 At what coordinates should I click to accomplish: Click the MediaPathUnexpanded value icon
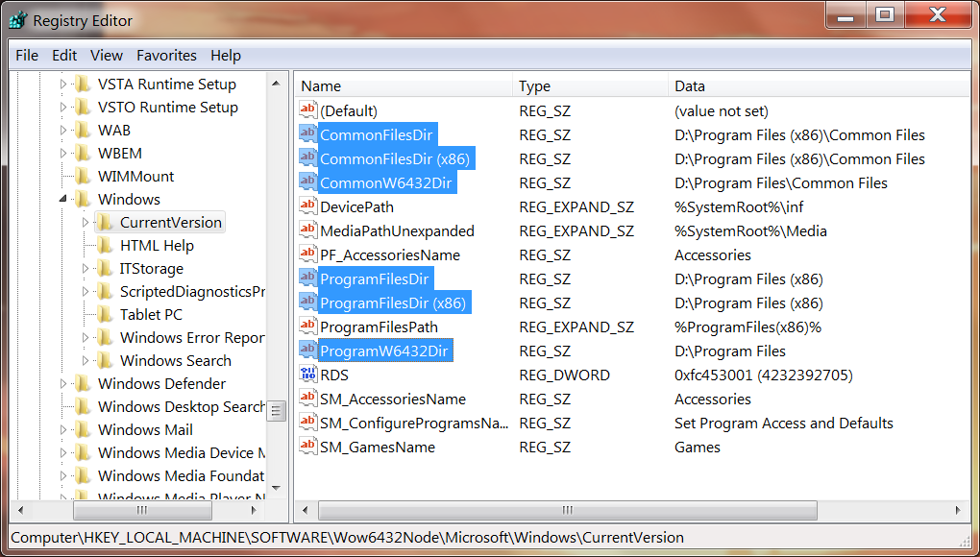(307, 230)
